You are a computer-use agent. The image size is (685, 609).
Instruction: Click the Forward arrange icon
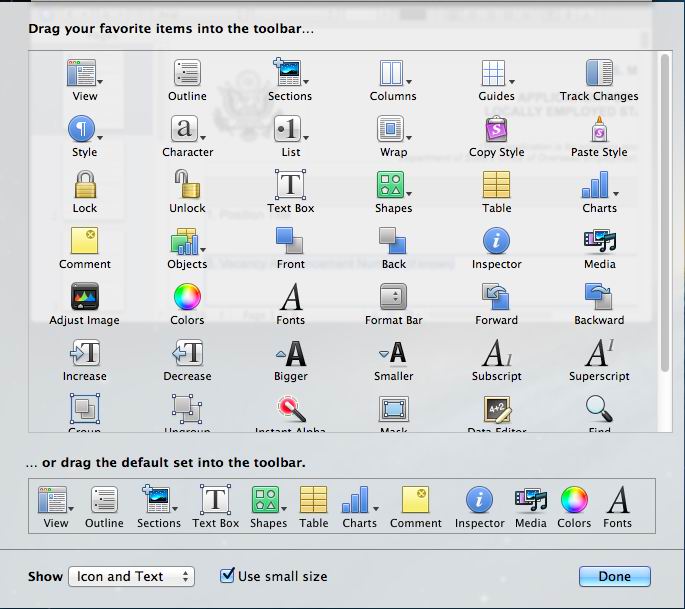pos(496,296)
